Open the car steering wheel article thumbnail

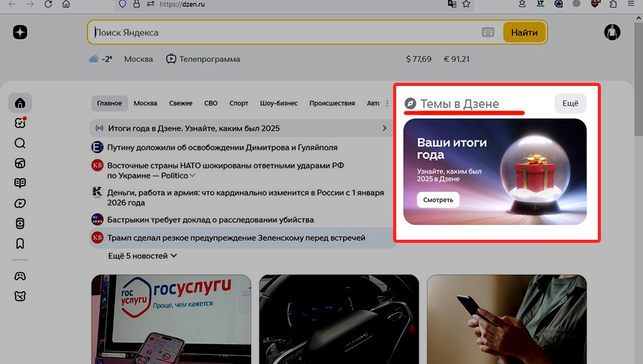[338, 319]
